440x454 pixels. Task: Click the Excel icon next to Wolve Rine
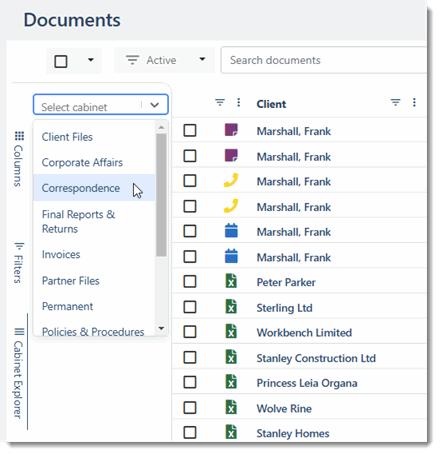click(231, 407)
